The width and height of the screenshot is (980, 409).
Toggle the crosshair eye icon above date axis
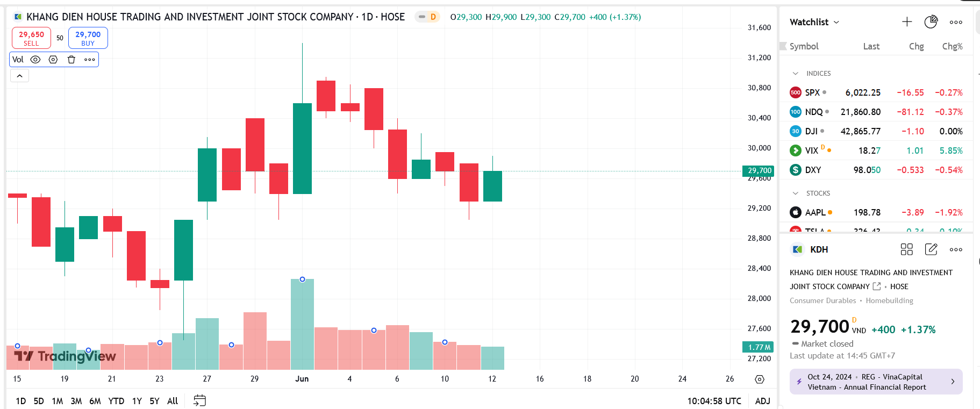[759, 379]
